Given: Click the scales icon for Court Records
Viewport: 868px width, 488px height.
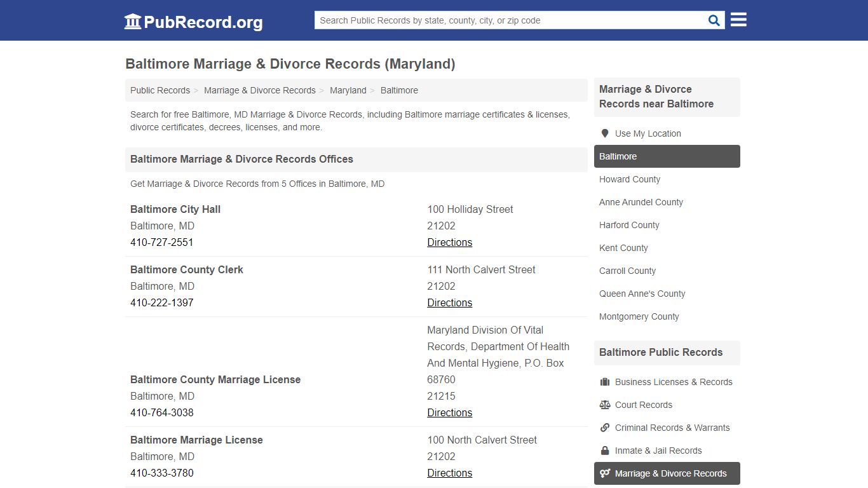Looking at the screenshot, I should tap(605, 405).
